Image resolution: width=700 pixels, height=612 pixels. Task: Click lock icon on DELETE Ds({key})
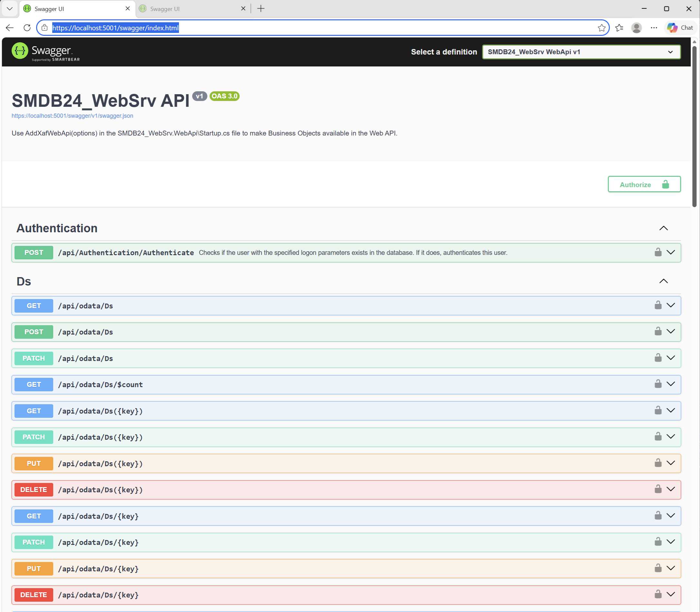(658, 489)
